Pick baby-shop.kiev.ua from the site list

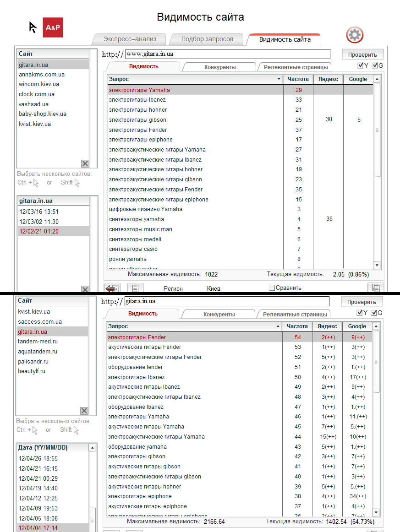pos(53,114)
